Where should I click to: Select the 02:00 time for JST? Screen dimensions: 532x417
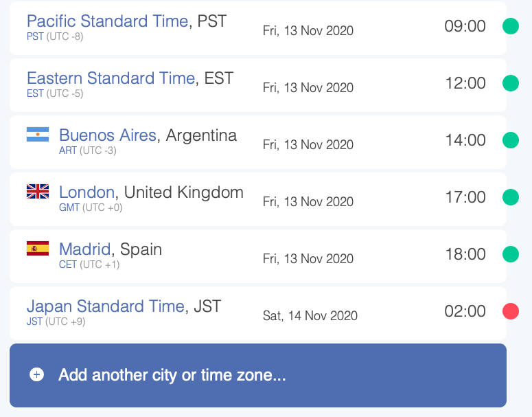pyautogui.click(x=465, y=311)
